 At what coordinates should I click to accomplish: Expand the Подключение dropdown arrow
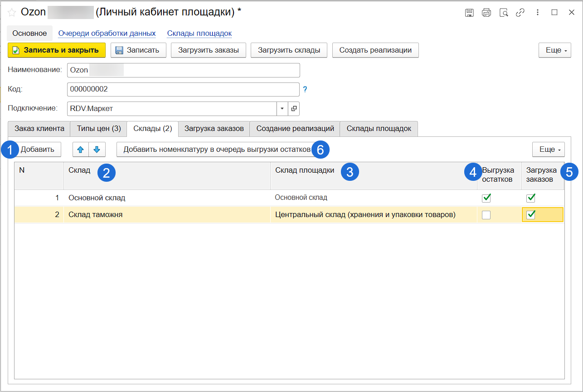pyautogui.click(x=282, y=109)
